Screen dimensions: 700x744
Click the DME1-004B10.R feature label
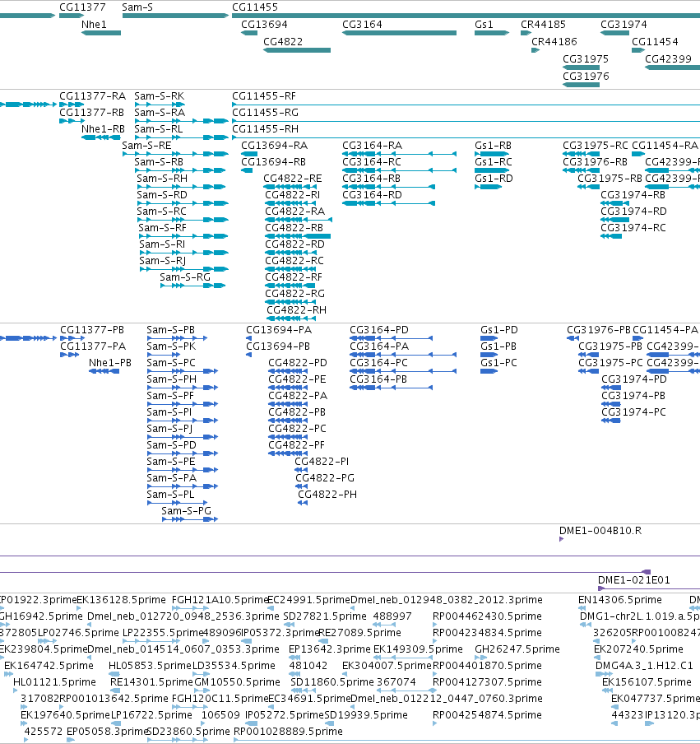tap(600, 531)
